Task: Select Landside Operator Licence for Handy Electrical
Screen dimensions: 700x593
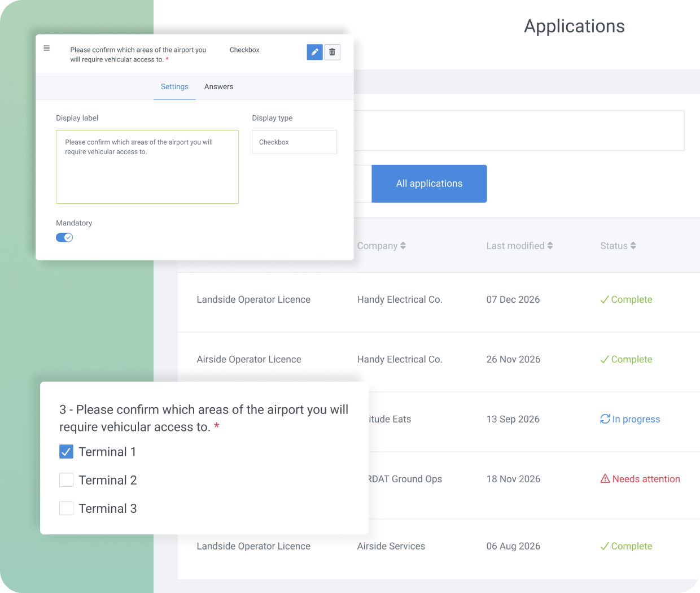Action: [x=253, y=300]
